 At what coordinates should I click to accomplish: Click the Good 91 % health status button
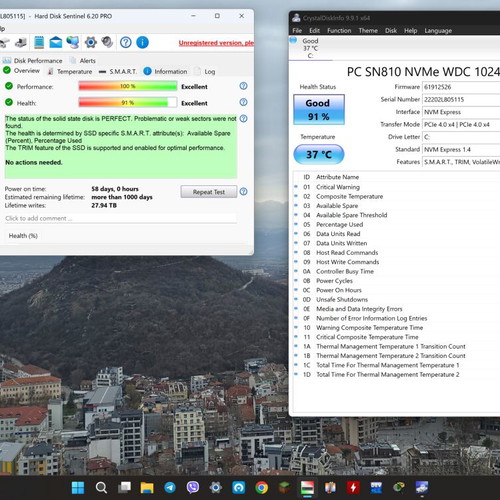pyautogui.click(x=319, y=110)
